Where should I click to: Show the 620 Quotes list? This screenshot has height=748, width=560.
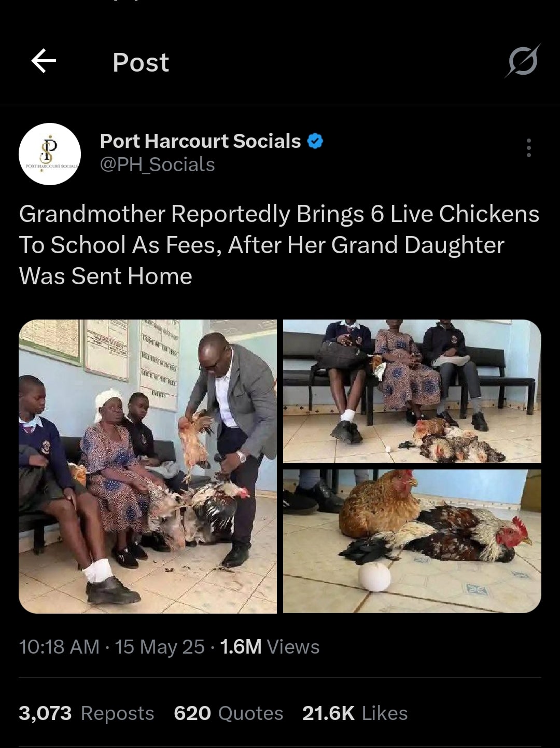(x=228, y=713)
